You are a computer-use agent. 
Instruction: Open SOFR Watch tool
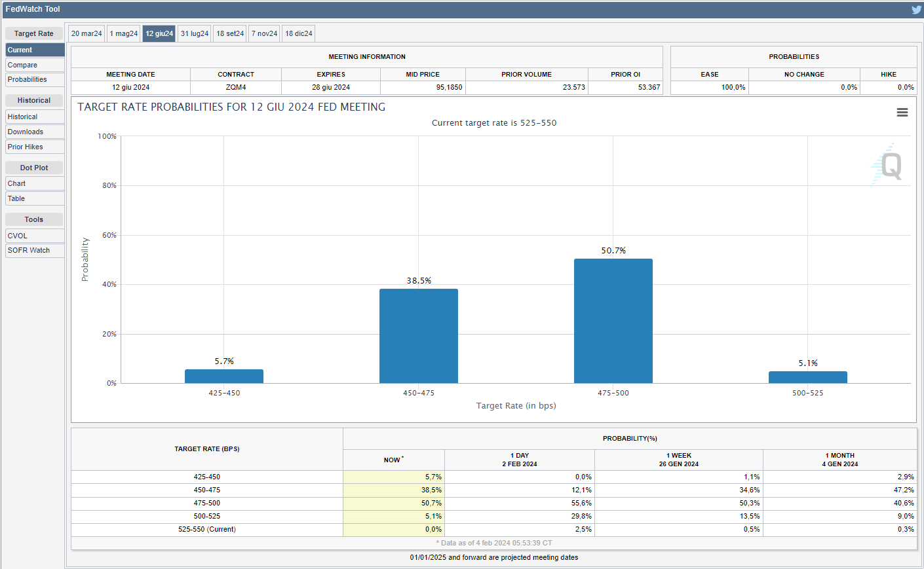tap(35, 250)
